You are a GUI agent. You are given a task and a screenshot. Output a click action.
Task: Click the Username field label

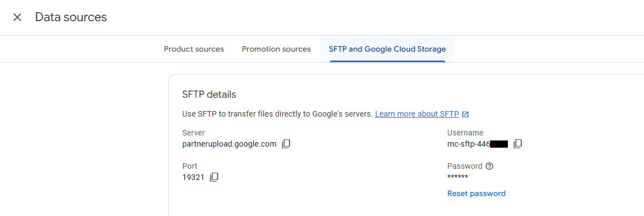click(465, 133)
